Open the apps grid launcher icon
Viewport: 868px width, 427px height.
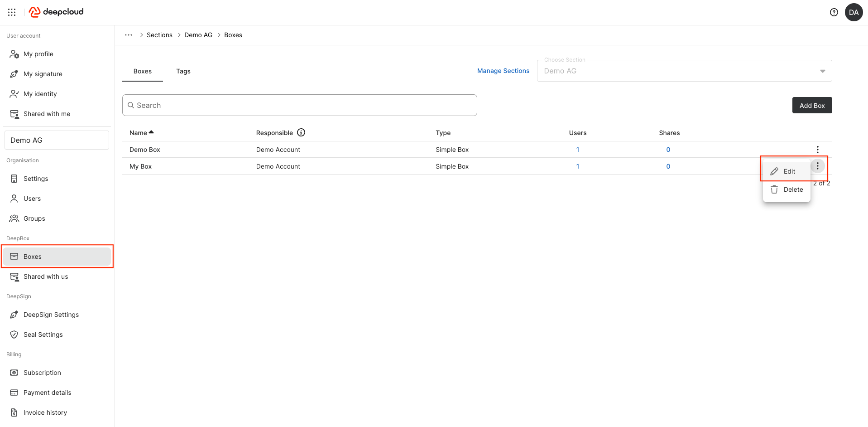point(12,12)
